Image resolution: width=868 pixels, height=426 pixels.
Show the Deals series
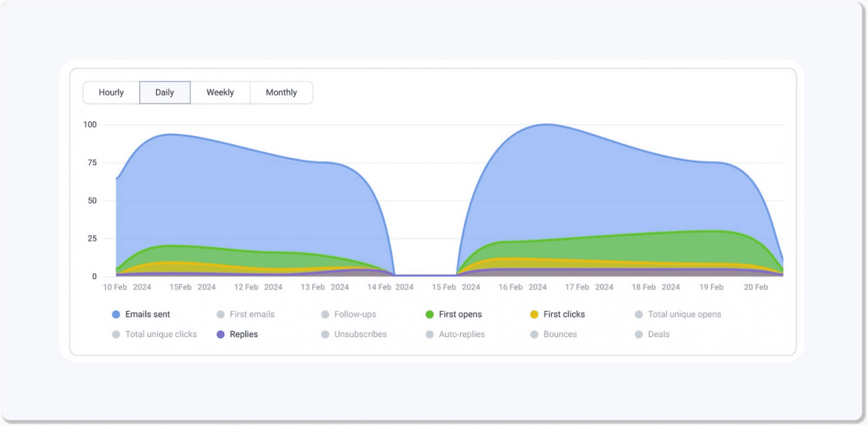652,334
